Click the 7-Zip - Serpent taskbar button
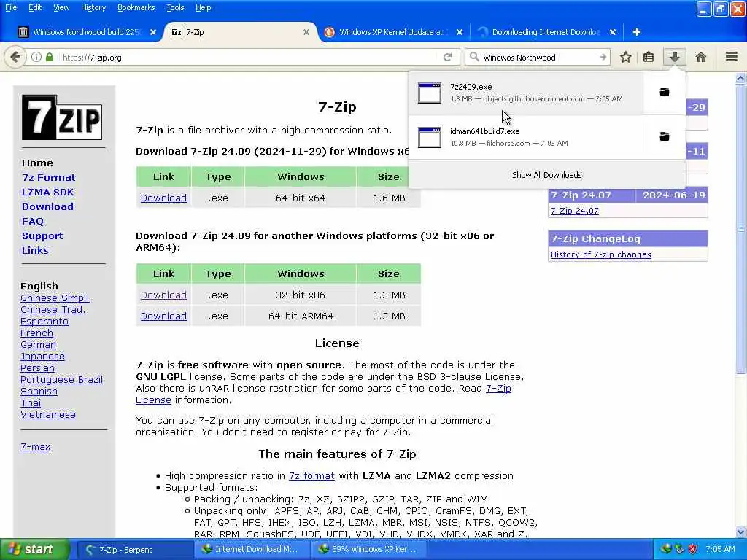The height and width of the screenshot is (560, 747). 135,549
